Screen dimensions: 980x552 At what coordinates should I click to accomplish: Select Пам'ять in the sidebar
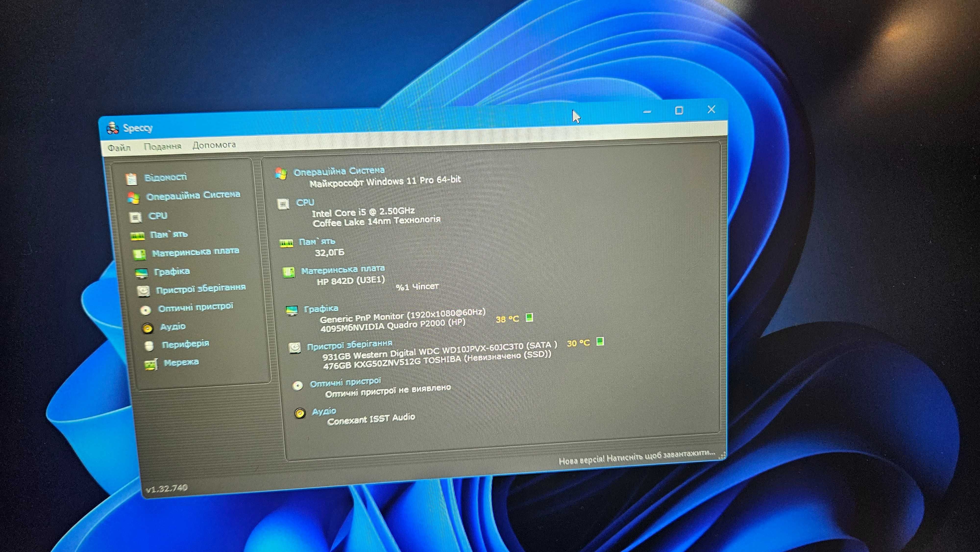pos(169,235)
